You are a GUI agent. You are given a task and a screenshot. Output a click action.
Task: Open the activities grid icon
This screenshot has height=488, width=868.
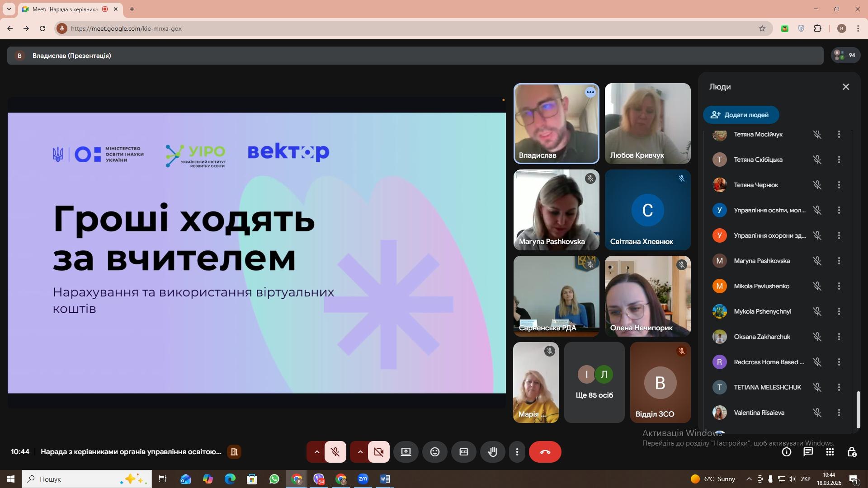pos(830,451)
